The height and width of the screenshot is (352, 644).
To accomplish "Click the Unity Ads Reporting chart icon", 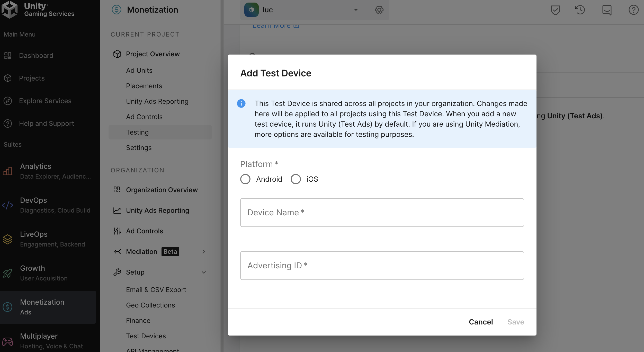I will click(117, 210).
